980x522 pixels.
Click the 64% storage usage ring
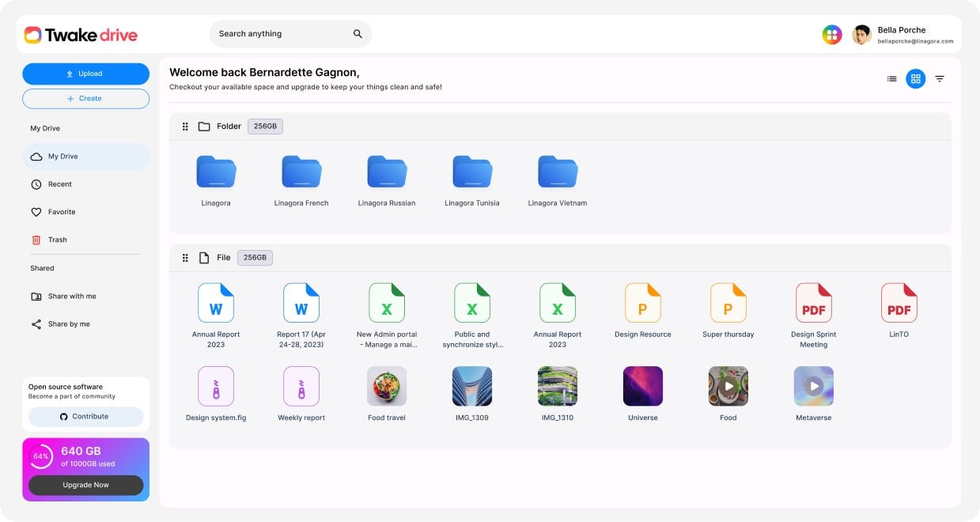(x=41, y=456)
